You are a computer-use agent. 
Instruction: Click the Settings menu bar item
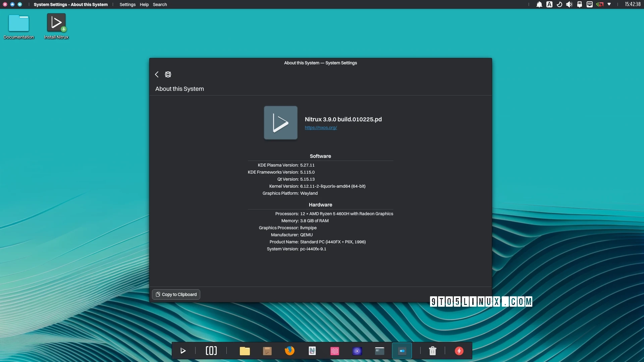coord(127,4)
